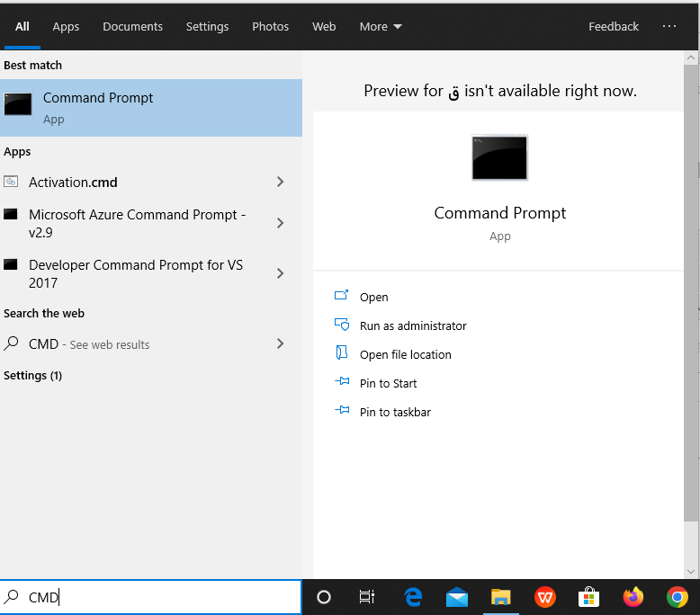Choose Pin to taskbar
This screenshot has width=700, height=615.
[395, 412]
